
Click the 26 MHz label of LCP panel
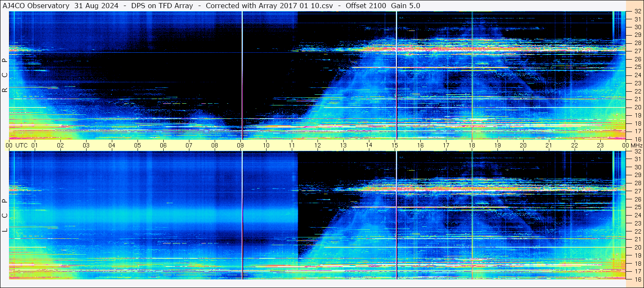tap(637, 199)
